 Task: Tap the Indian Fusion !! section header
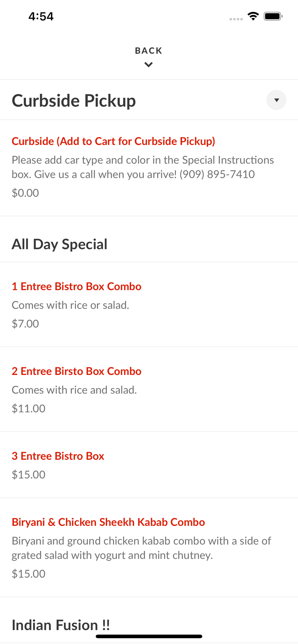point(61,625)
